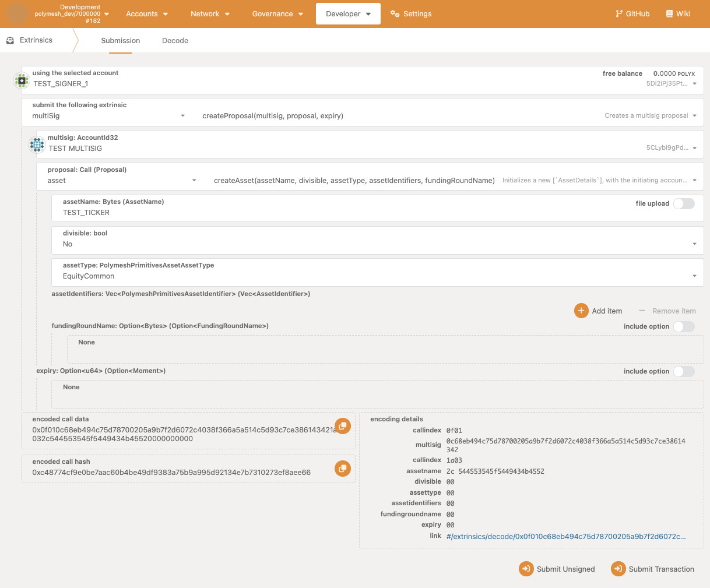Open the Governance menu
The height and width of the screenshot is (588, 710).
click(x=277, y=13)
